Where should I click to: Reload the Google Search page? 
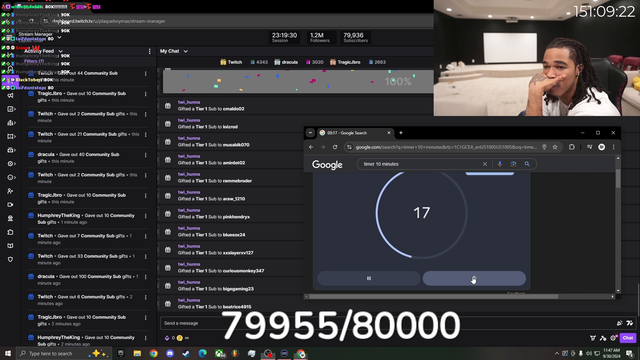[x=335, y=147]
